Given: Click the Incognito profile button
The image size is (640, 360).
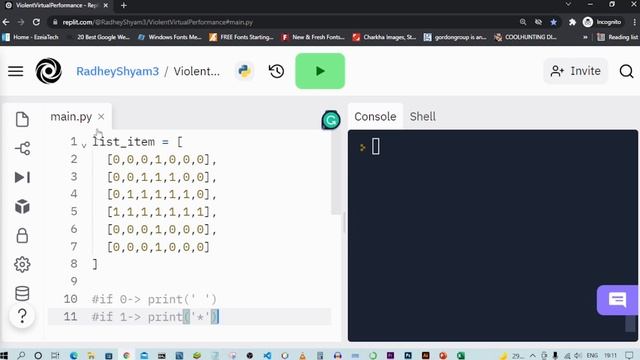Looking at the screenshot, I should (602, 22).
